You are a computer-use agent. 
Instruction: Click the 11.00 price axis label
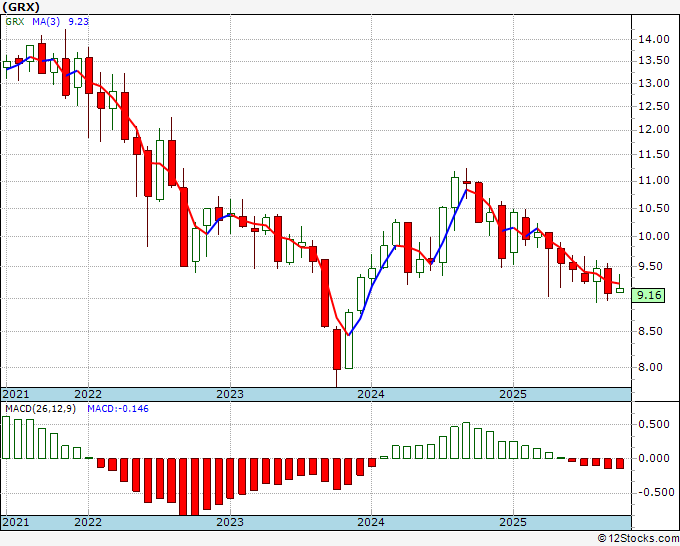(x=654, y=181)
